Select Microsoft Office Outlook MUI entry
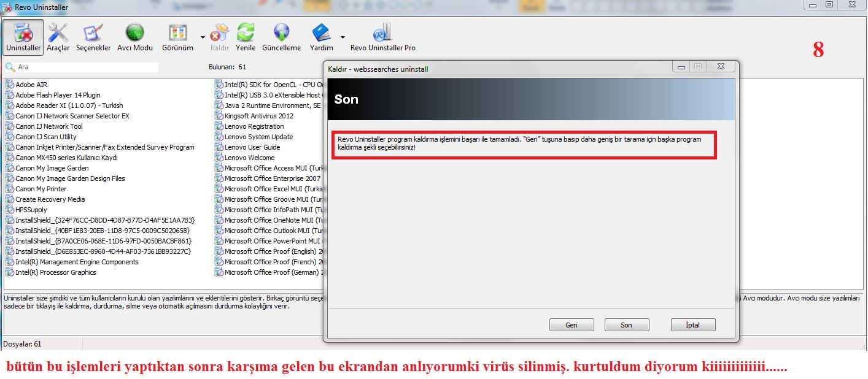The height and width of the screenshot is (379, 868). (269, 231)
